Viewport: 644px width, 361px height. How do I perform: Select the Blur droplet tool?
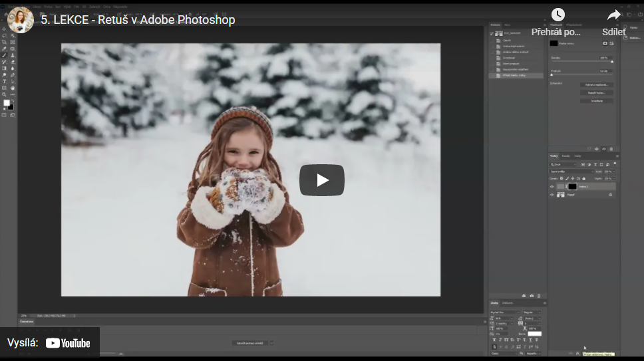(13, 68)
